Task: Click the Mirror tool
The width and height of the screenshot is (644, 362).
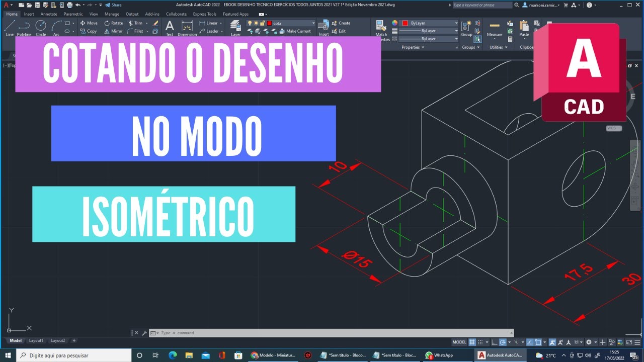Action: [114, 31]
